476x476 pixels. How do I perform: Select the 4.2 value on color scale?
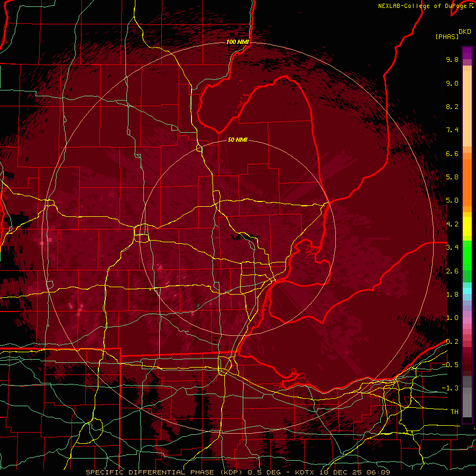(452, 224)
